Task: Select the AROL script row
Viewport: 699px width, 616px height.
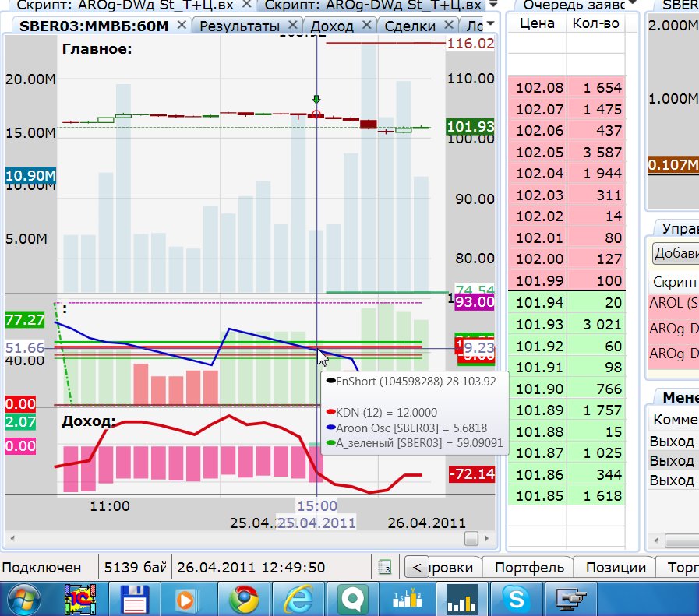Action: pos(673,303)
